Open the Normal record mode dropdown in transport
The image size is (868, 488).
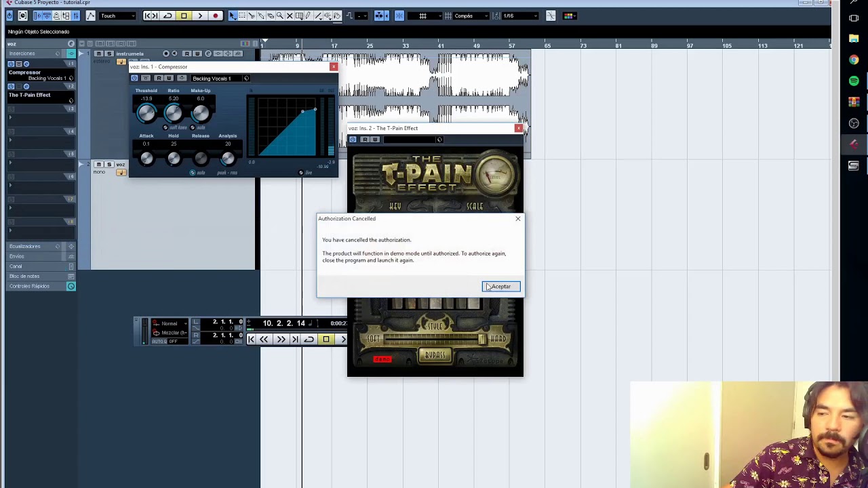pos(170,324)
